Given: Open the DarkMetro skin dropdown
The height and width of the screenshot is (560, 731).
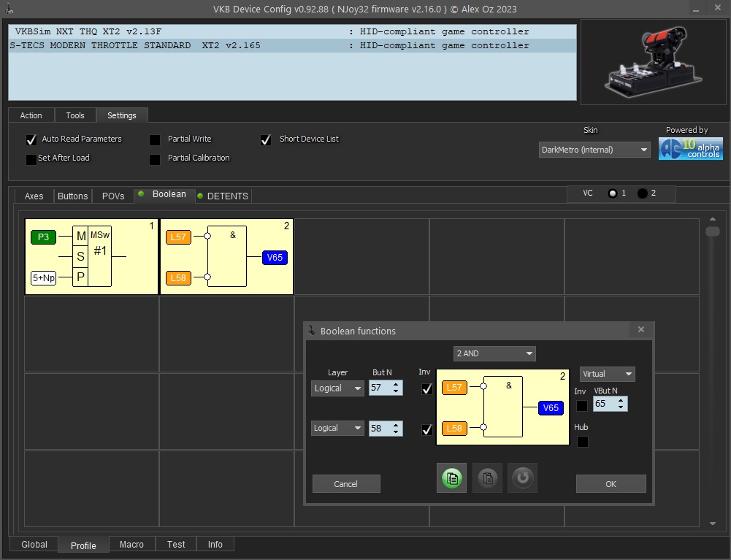Looking at the screenshot, I should [x=594, y=150].
